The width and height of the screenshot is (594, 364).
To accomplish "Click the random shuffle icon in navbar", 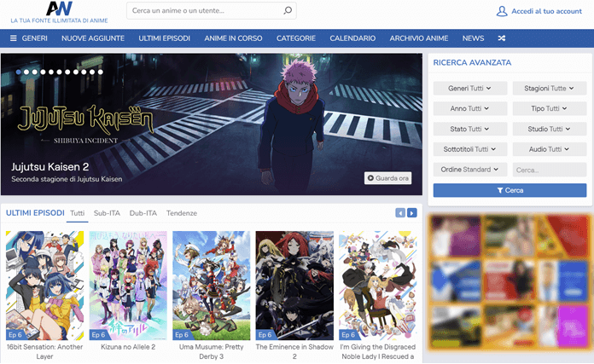I will [x=502, y=38].
